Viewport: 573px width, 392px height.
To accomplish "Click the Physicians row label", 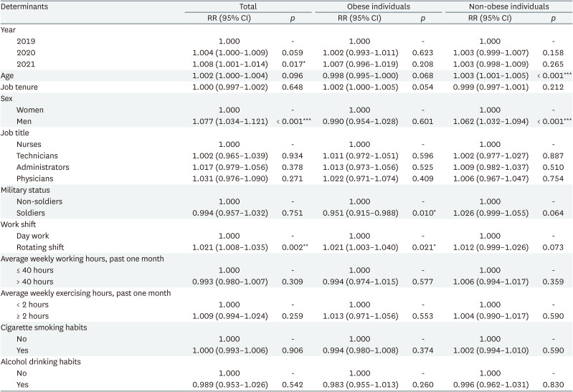I will [35, 177].
